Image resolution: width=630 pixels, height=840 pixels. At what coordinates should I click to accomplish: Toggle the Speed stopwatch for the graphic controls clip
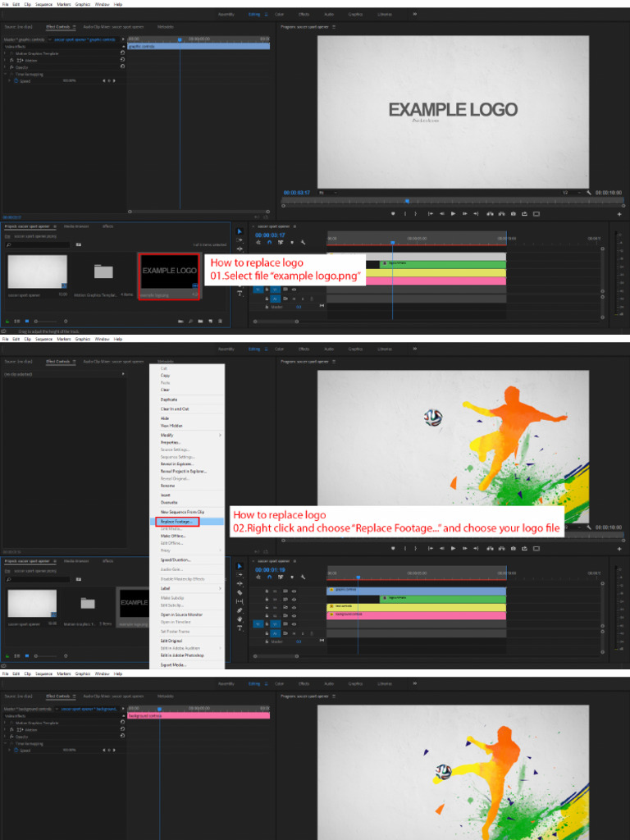pyautogui.click(x=16, y=81)
